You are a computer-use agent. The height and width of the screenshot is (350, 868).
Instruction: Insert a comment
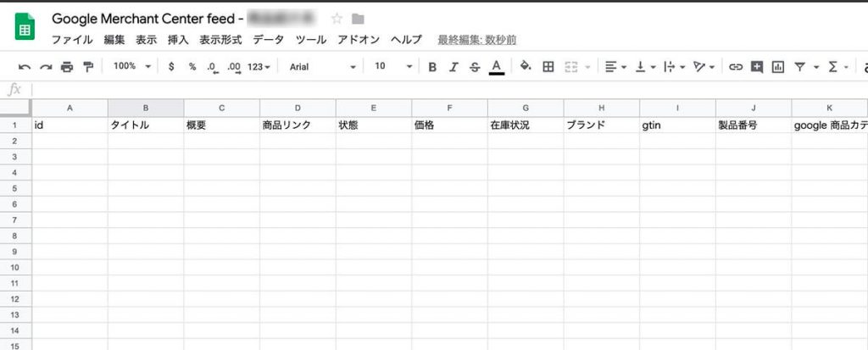(757, 67)
